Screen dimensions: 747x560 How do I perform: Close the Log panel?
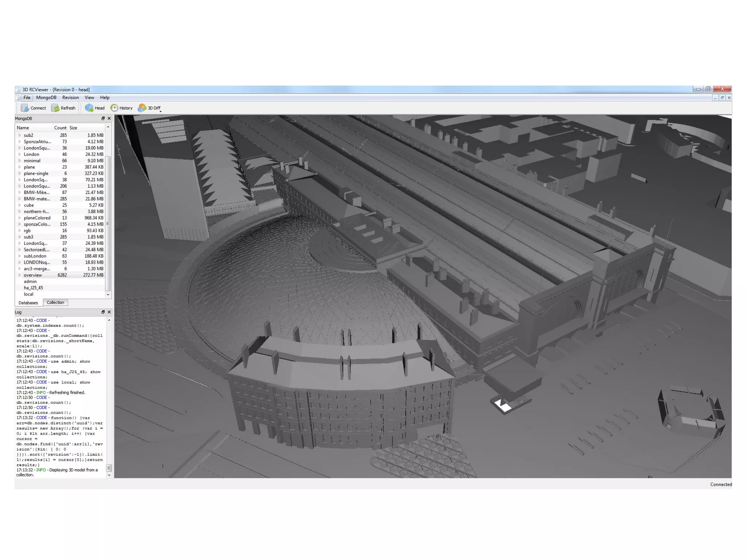coord(109,312)
